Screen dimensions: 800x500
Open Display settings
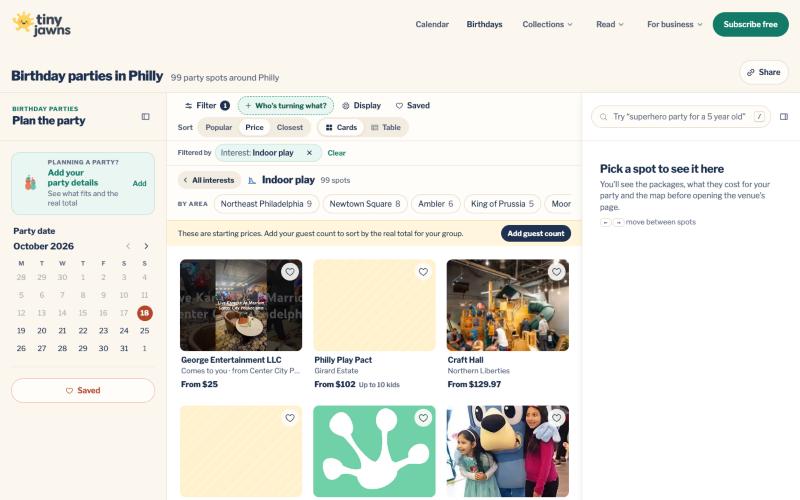coord(361,106)
